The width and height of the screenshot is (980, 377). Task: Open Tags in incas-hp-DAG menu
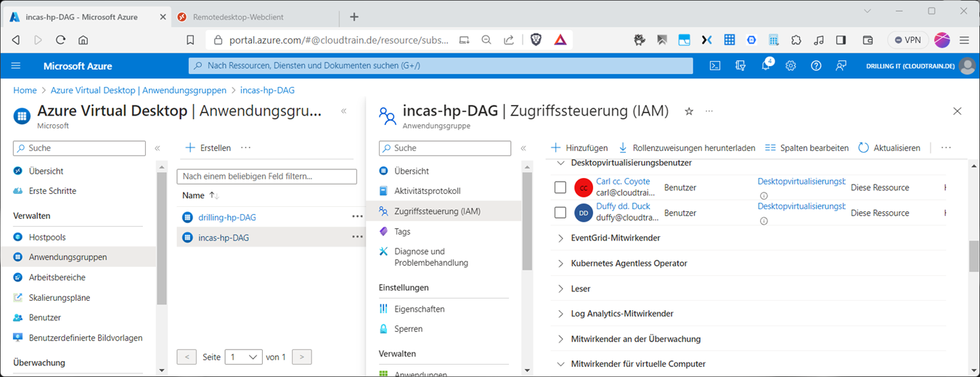click(x=403, y=232)
